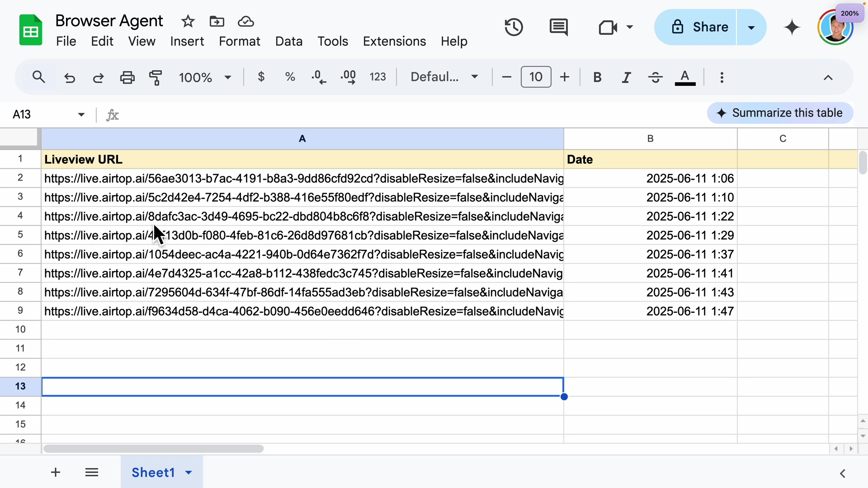
Task: Click the print icon
Action: 127,78
